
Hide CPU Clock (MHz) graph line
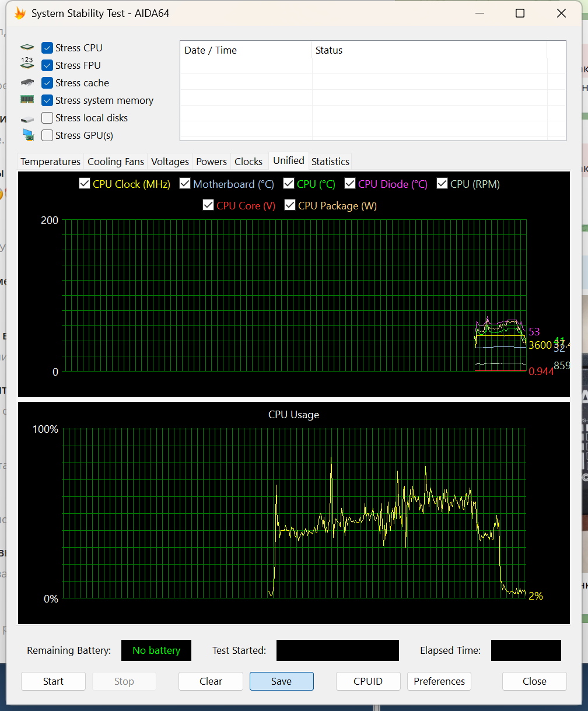coord(85,184)
